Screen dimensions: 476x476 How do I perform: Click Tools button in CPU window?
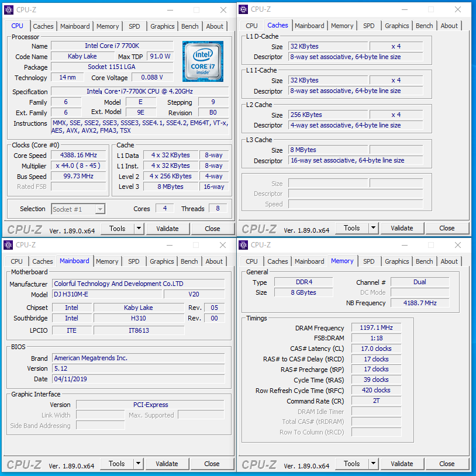tap(118, 228)
